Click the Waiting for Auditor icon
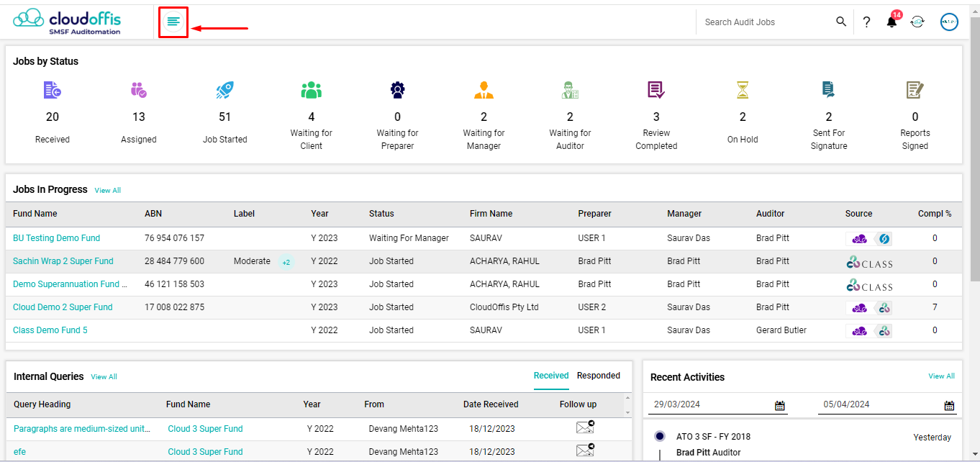The image size is (980, 462). coord(570,90)
